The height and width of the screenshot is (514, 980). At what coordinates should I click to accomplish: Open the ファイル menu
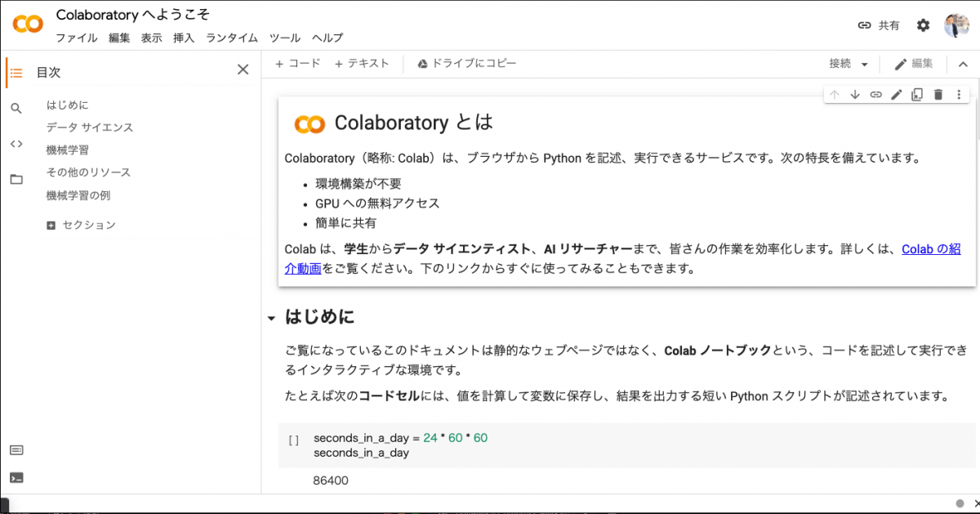click(77, 38)
